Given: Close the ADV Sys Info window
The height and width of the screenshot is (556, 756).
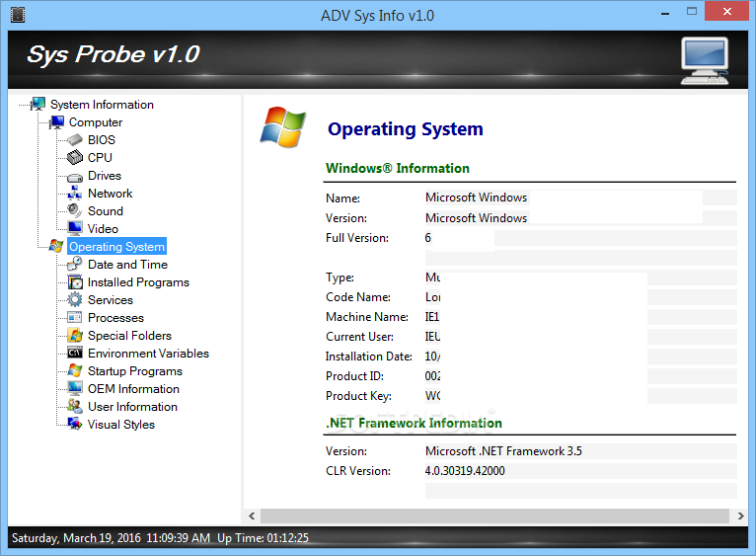Looking at the screenshot, I should click(727, 11).
